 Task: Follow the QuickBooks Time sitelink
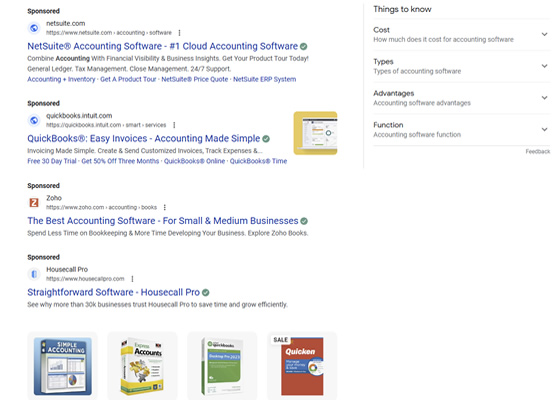(258, 161)
